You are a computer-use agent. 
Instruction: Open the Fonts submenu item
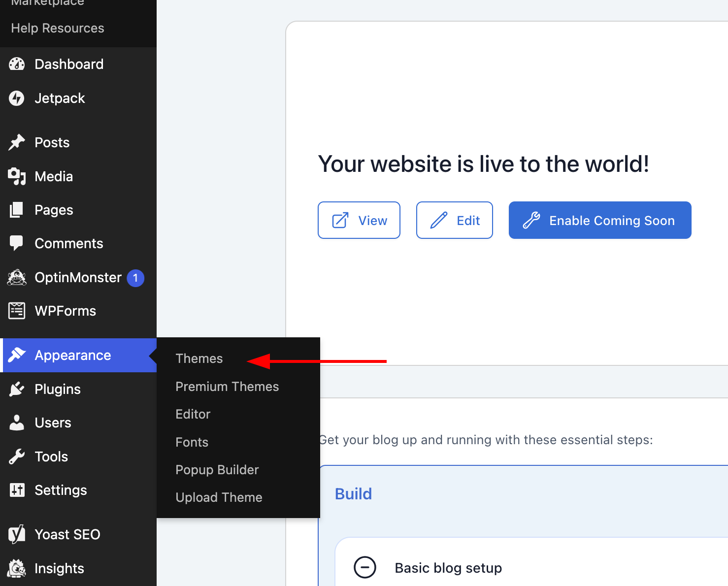(x=192, y=442)
